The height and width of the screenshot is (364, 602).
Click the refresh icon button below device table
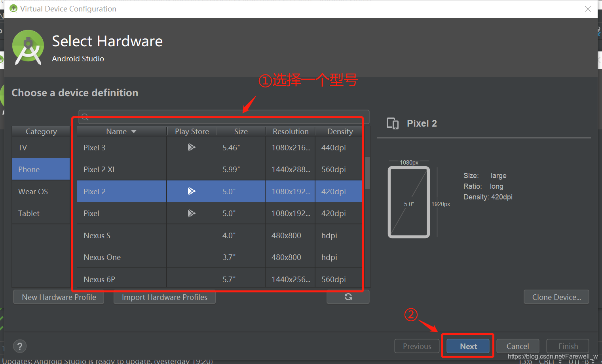click(348, 297)
